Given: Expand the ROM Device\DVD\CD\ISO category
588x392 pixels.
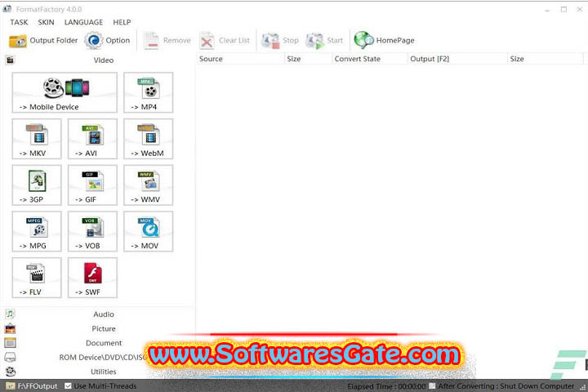Looking at the screenshot, I should pos(103,357).
